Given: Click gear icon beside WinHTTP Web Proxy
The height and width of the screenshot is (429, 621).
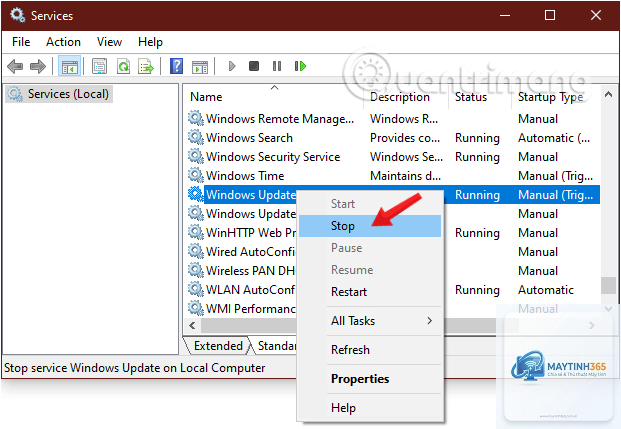Looking at the screenshot, I should (196, 232).
